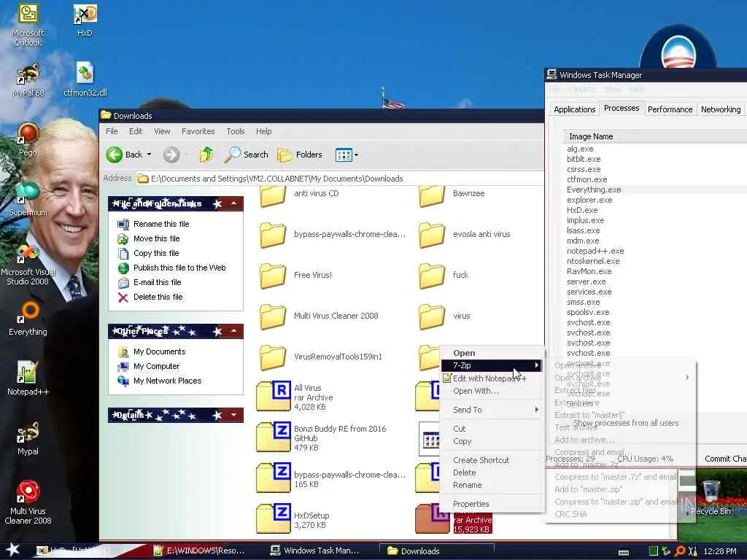This screenshot has width=747, height=560.
Task: Select the All Virus rar archive
Action: click(x=295, y=397)
